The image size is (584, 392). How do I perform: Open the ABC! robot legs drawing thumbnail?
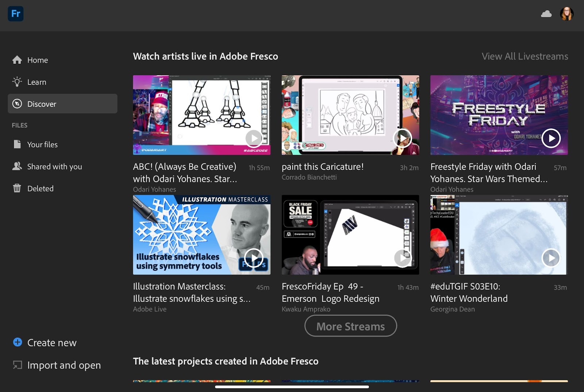click(x=201, y=115)
